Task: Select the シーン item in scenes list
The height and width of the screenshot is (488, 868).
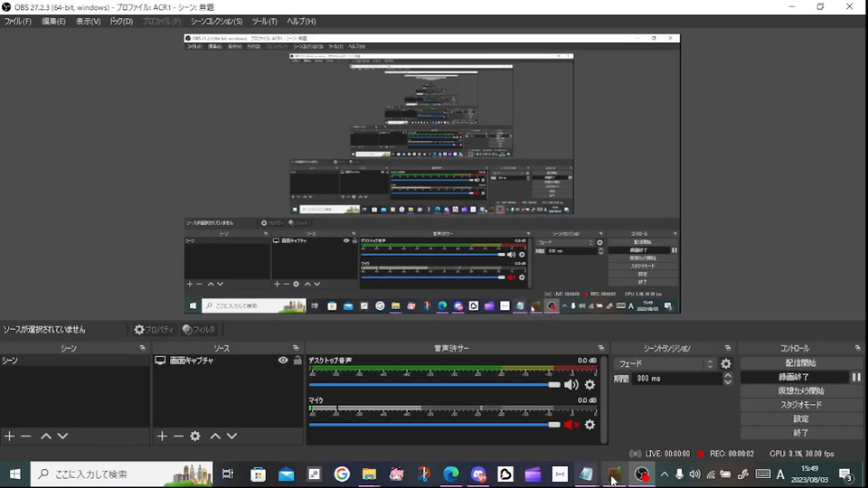Action: [75, 361]
